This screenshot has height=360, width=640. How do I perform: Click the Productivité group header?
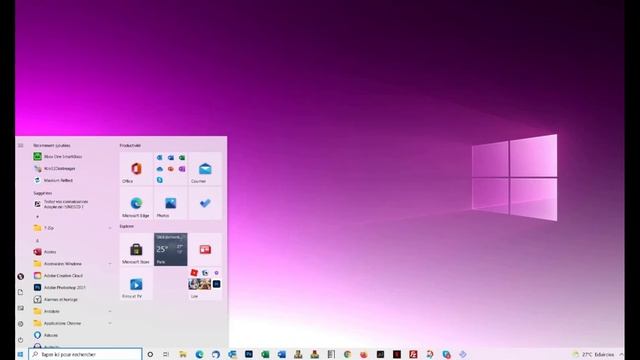pyautogui.click(x=130, y=145)
